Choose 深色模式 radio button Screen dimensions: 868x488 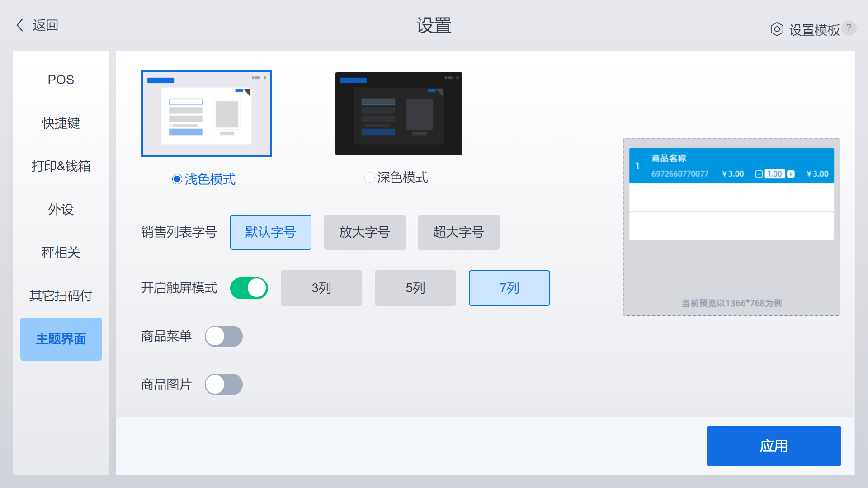tap(369, 178)
